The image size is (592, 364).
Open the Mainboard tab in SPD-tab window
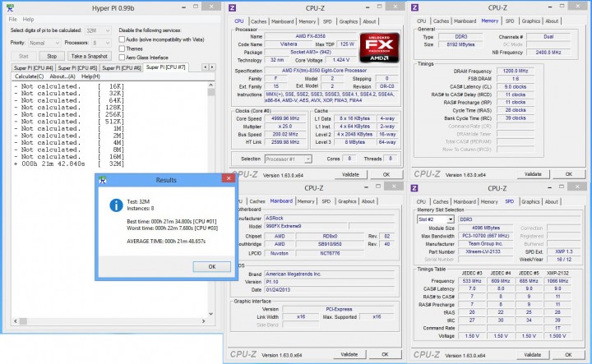465,202
